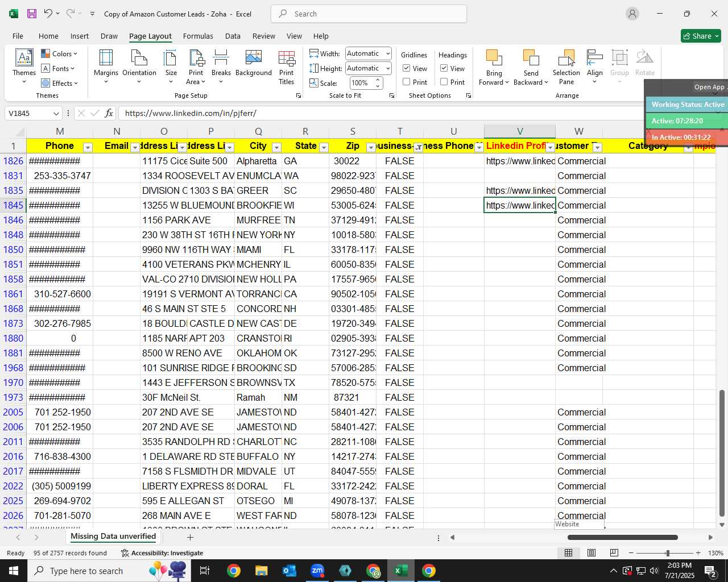Open the page Orientation menu
728x582 pixels.
click(x=139, y=67)
